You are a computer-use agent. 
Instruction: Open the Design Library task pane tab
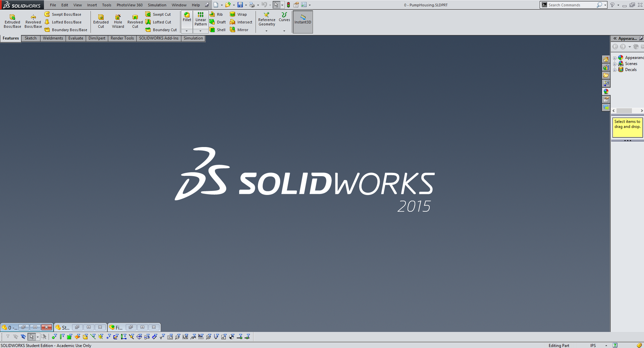click(x=606, y=67)
